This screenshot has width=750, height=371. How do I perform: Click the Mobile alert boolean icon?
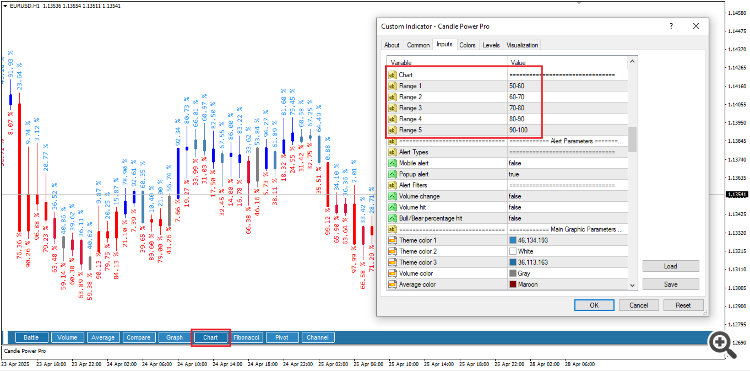tap(392, 163)
